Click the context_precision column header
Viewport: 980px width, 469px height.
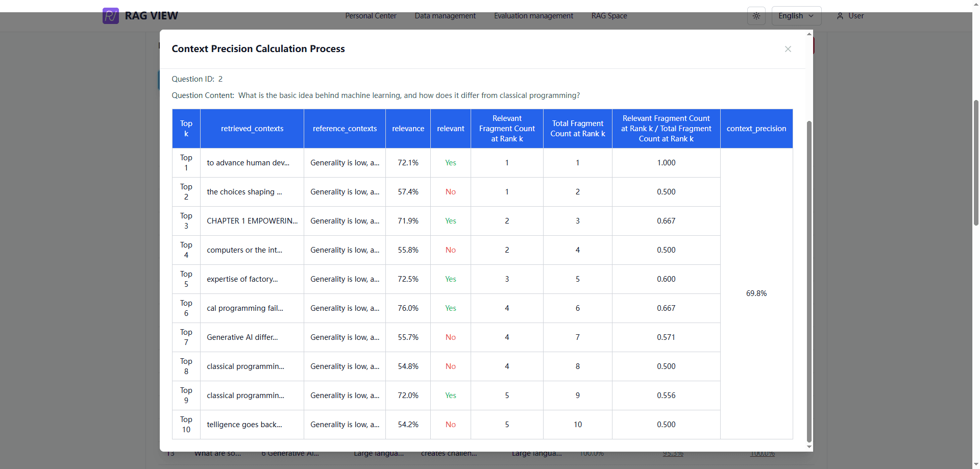756,129
